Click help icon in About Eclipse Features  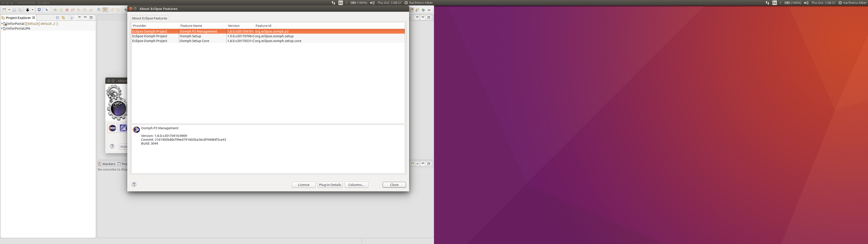134,184
